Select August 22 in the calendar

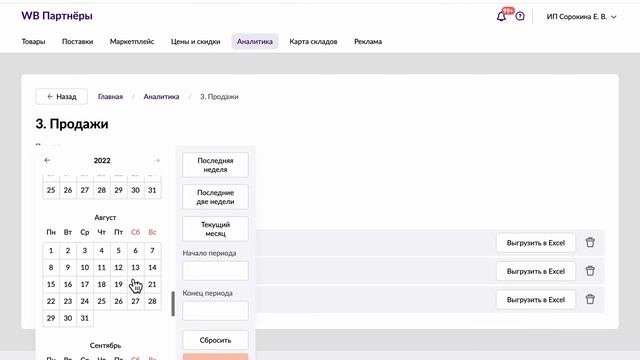click(x=51, y=301)
